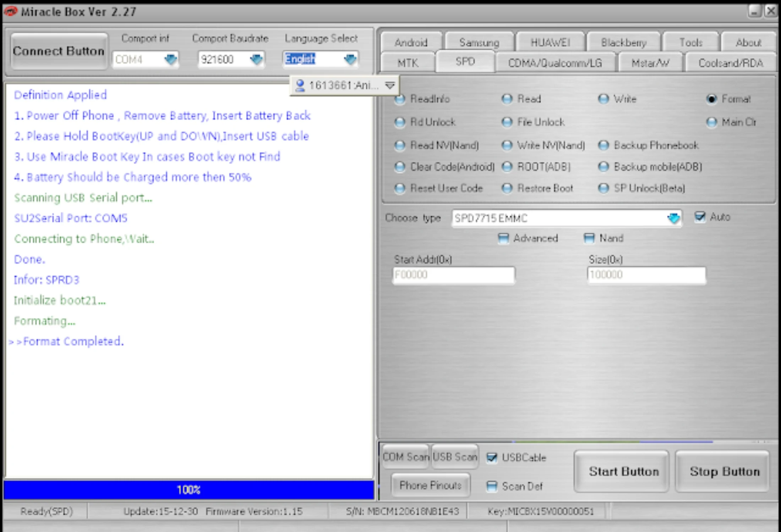Toggle the Auto checkbox
Image resolution: width=781 pixels, height=532 pixels.
[699, 217]
